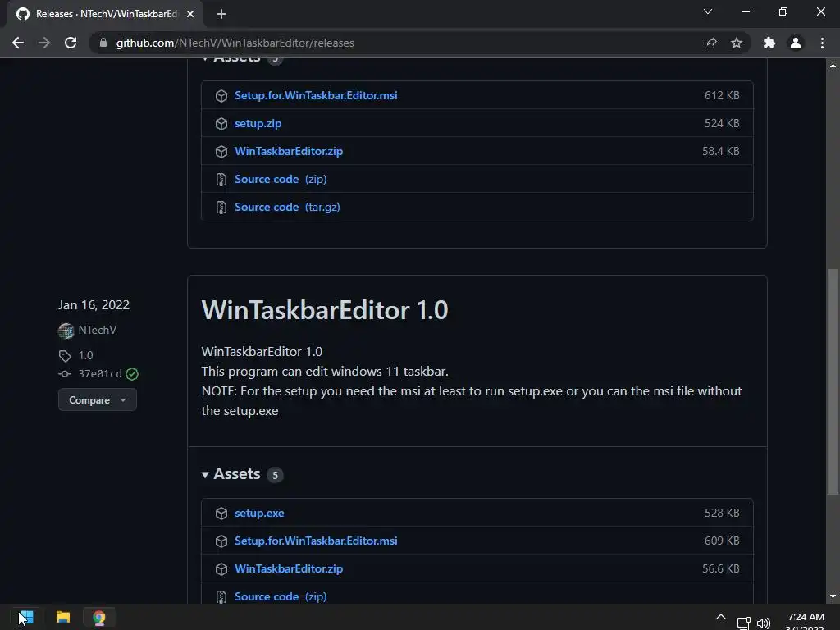
Task: Click zip file icon beside Source code (tar.gz)
Action: [221, 208]
